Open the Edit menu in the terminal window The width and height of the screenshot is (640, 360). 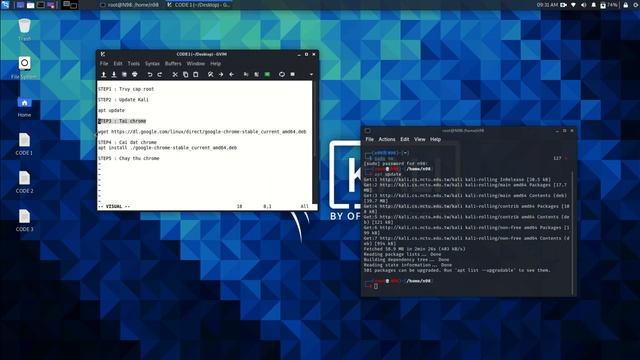click(404, 139)
